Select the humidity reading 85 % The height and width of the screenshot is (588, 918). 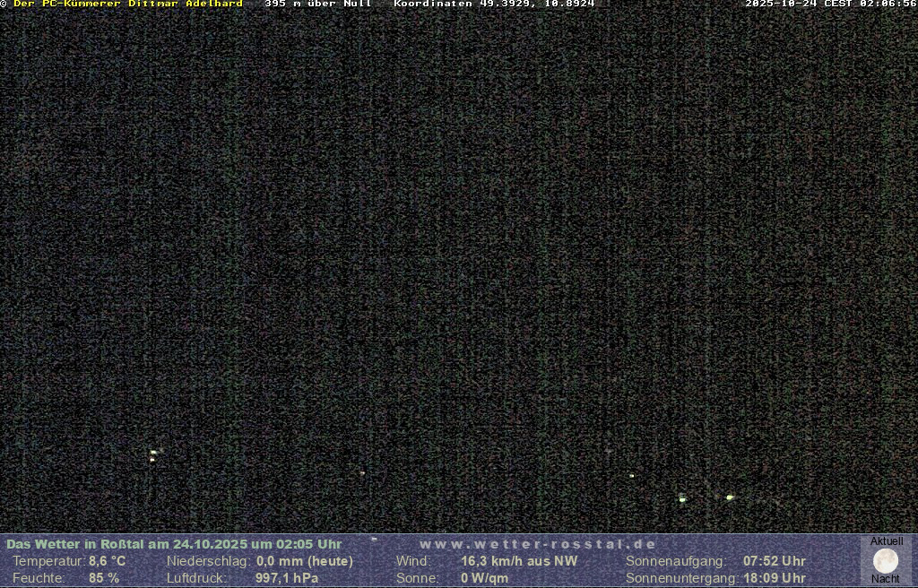(104, 578)
